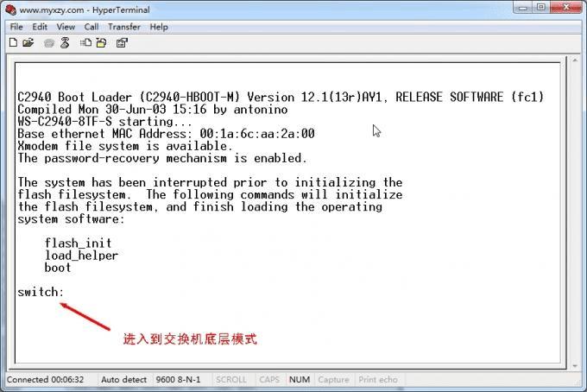Click the Send file toolbar icon
Viewport: 587px width, 392px height.
click(x=85, y=42)
